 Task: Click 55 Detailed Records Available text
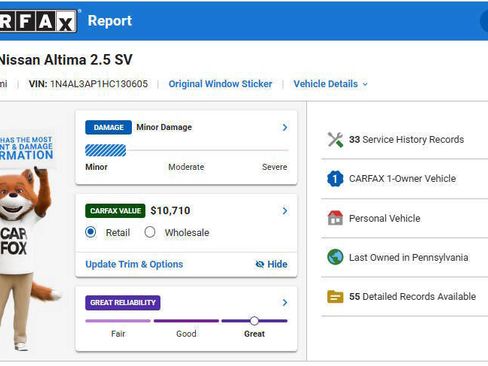[412, 296]
